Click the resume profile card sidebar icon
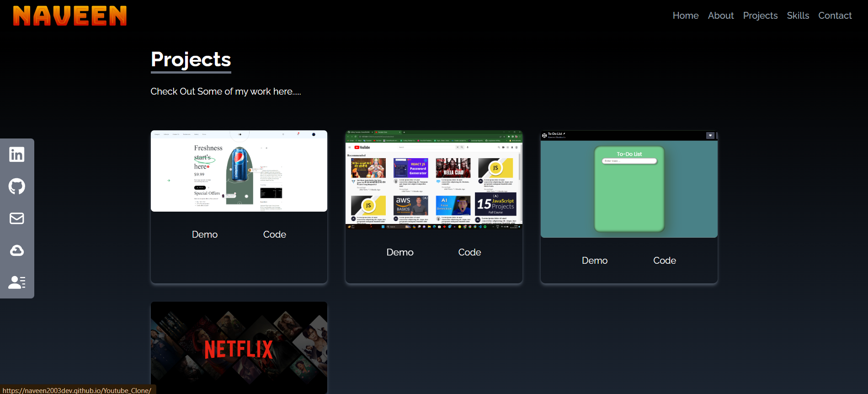 pyautogui.click(x=17, y=282)
